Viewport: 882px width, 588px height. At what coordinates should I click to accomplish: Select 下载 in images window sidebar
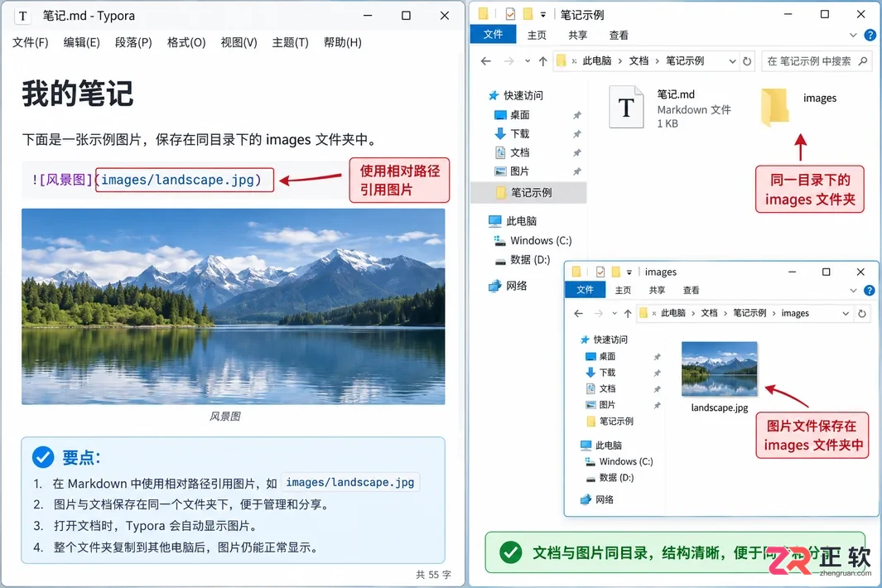[600, 373]
